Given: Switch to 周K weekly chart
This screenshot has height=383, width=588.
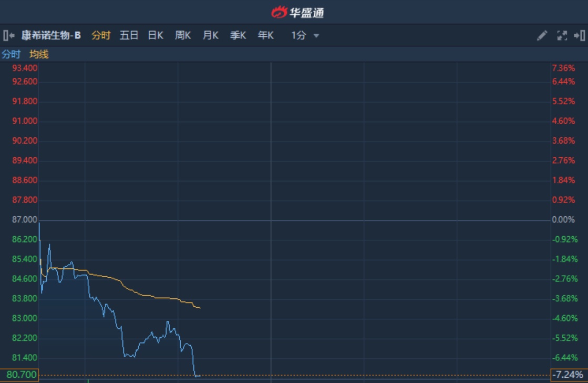Looking at the screenshot, I should [x=183, y=36].
